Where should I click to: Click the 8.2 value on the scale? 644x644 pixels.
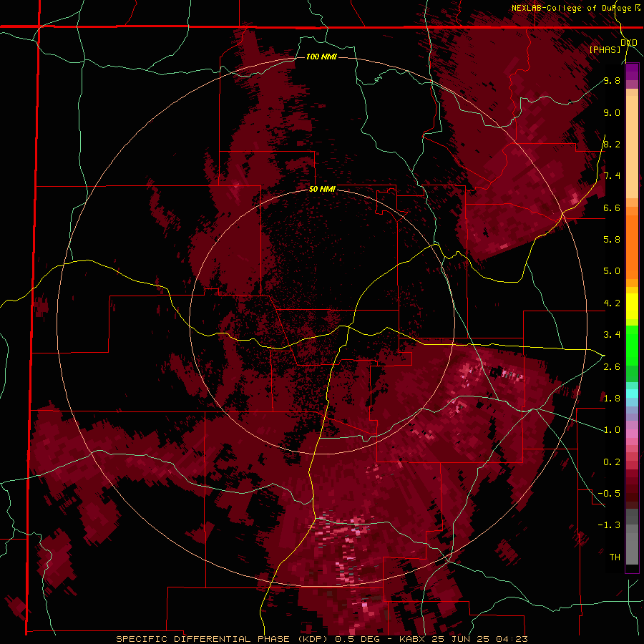[x=612, y=144]
